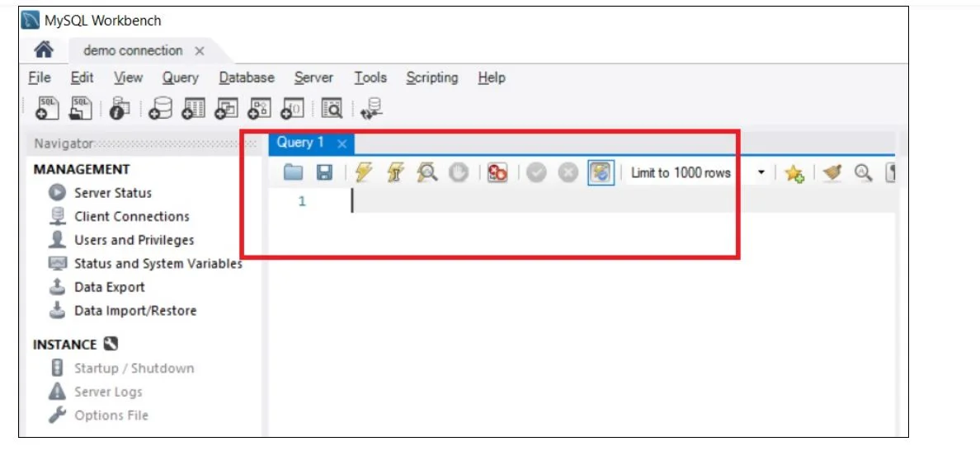
Task: Save the script with floppy disk icon
Action: click(324, 172)
